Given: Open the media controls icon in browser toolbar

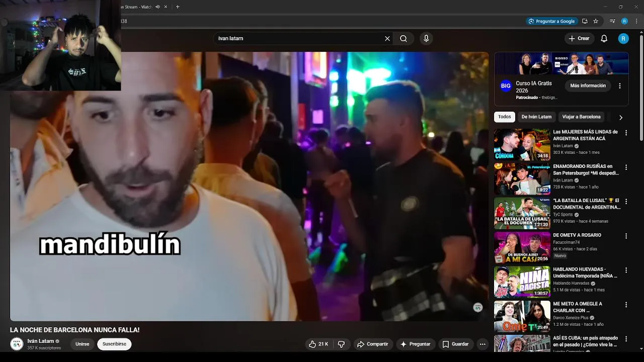Looking at the screenshot, I should click(612, 21).
